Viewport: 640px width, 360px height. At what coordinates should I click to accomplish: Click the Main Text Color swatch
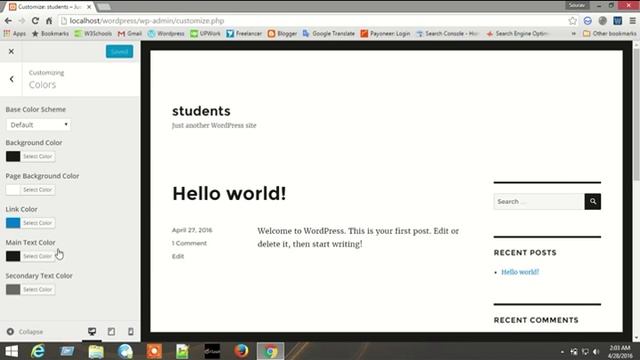13,256
